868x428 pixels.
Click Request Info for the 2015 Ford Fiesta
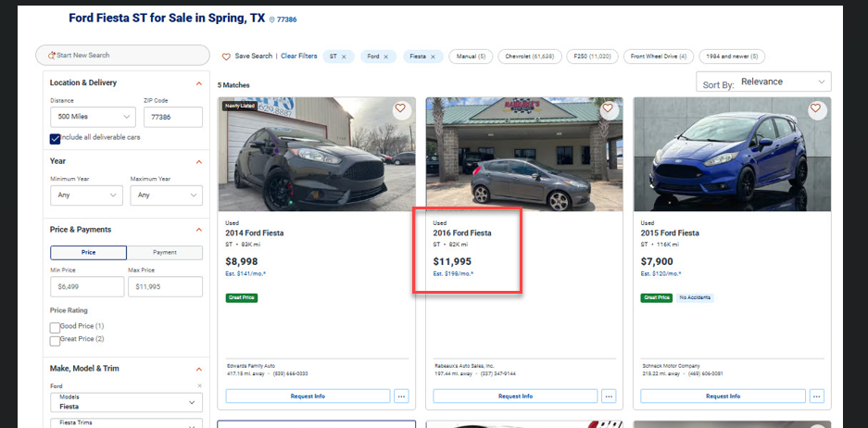(x=723, y=396)
